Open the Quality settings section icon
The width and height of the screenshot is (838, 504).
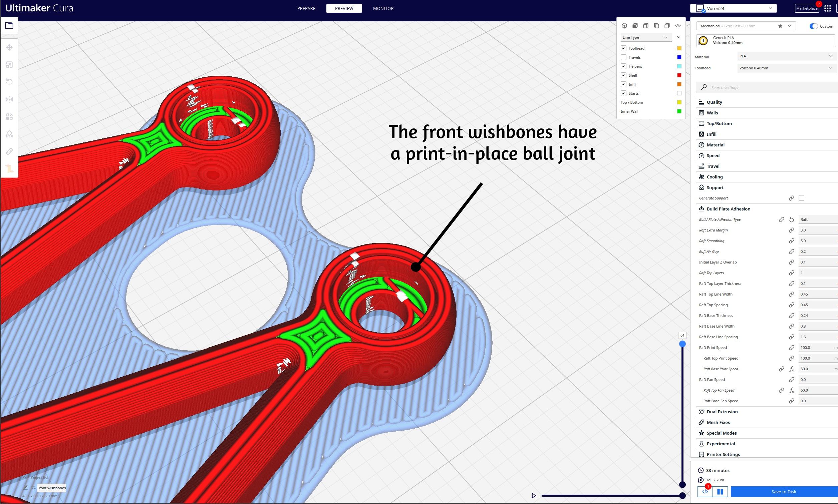click(x=702, y=102)
